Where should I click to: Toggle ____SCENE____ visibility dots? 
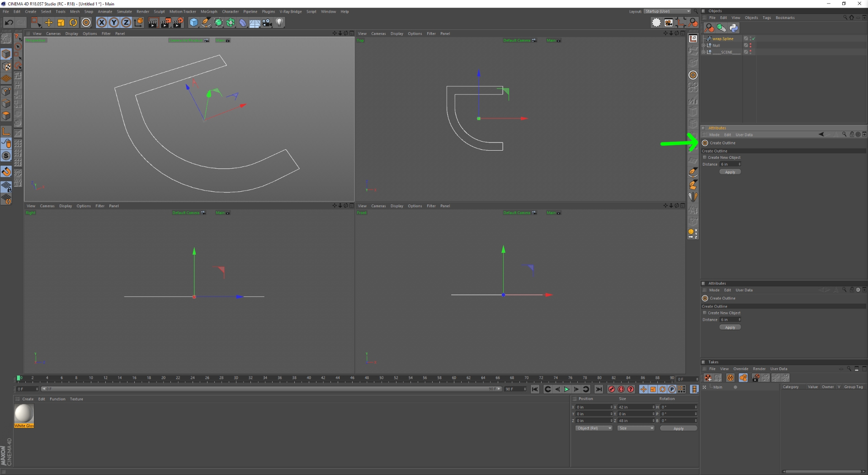[x=750, y=52]
